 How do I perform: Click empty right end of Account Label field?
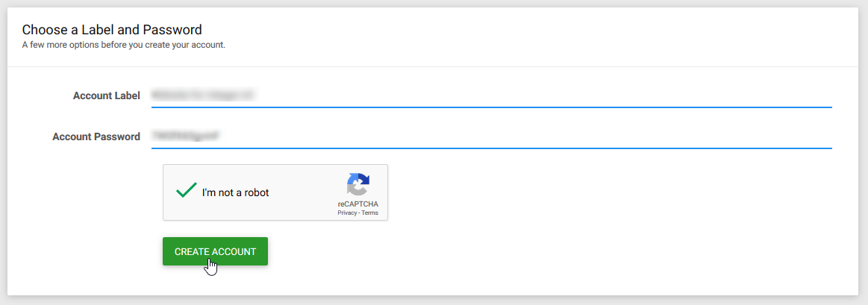[x=775, y=95]
